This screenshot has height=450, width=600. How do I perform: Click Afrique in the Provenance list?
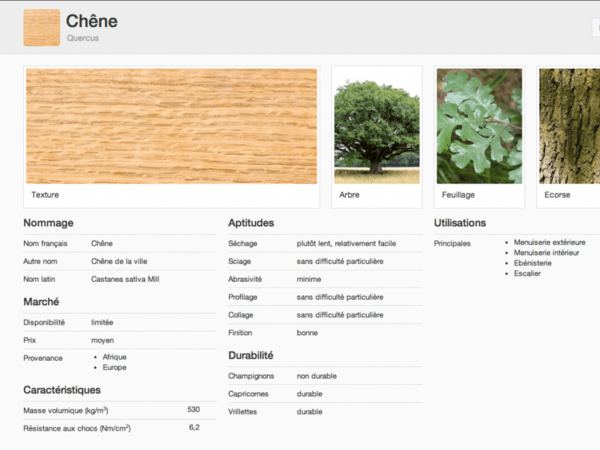(x=114, y=356)
